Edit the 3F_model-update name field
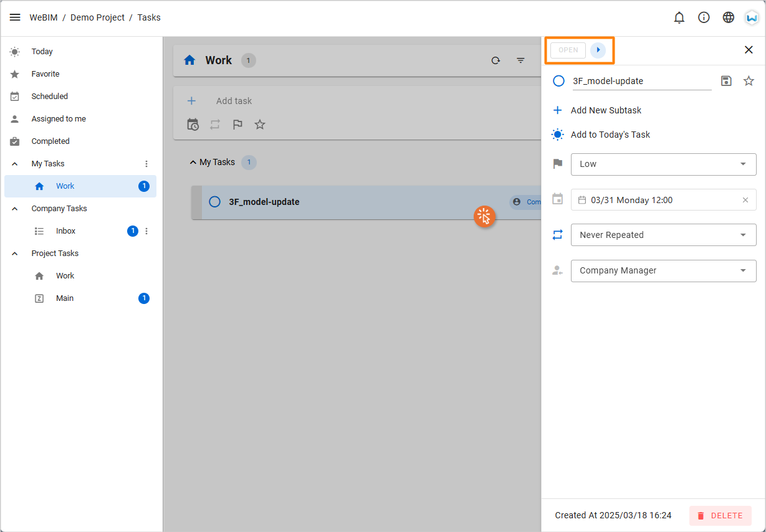 point(642,81)
